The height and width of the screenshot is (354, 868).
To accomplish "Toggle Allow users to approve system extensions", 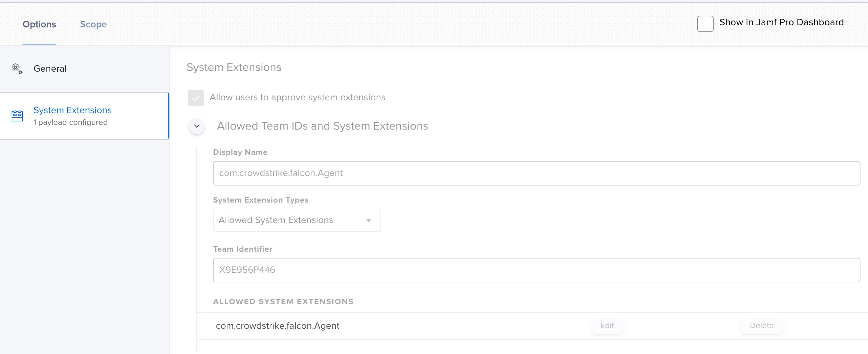I will 196,98.
